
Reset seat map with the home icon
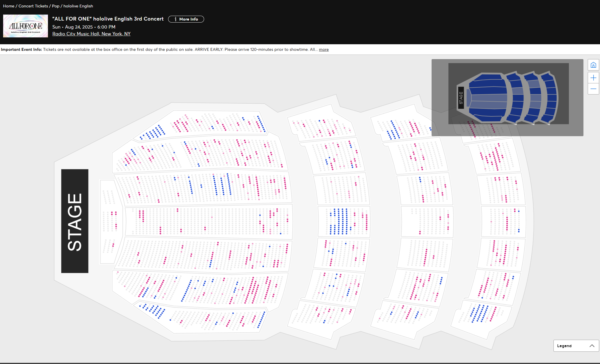click(593, 65)
